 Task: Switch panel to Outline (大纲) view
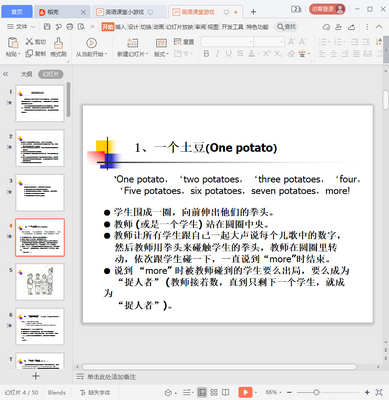point(27,74)
